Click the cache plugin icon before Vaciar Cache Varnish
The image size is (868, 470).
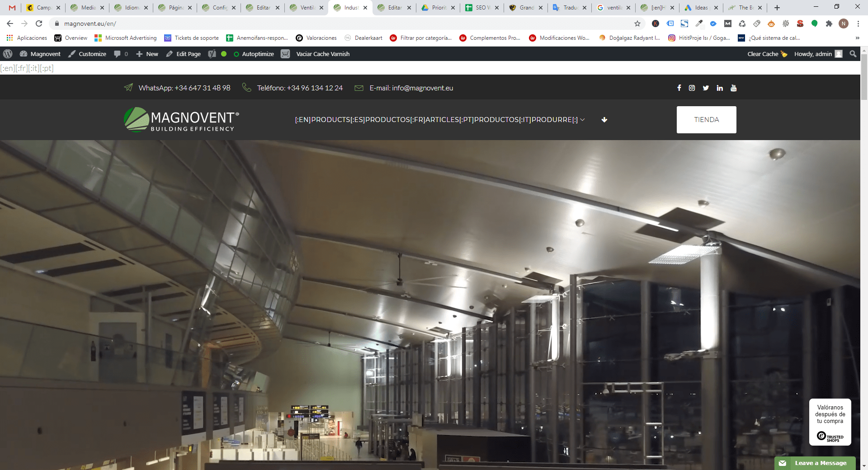(x=285, y=54)
